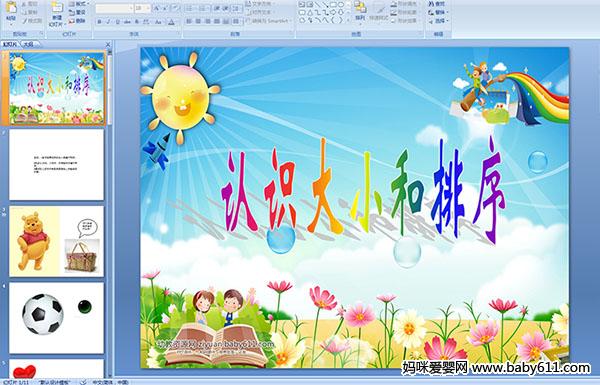Viewport: 600px width, 385px height.
Task: Switch to the Slides (幻灯片) tab
Action: point(10,44)
